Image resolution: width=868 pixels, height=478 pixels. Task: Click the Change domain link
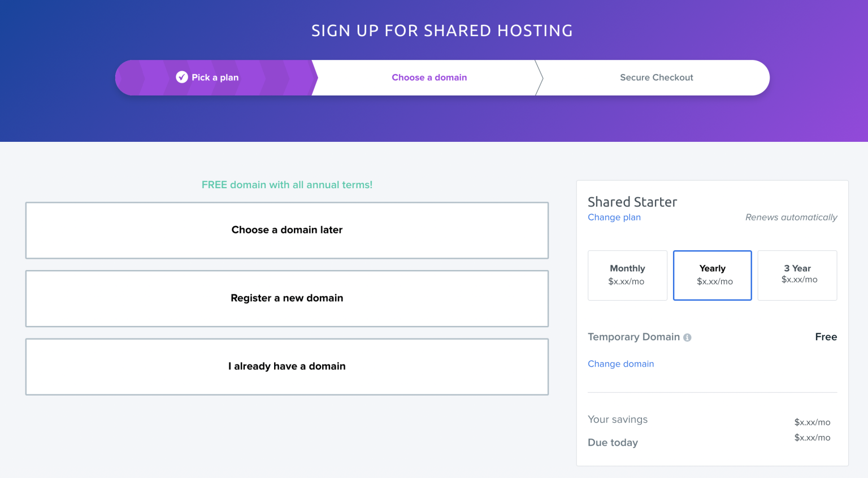(x=620, y=364)
